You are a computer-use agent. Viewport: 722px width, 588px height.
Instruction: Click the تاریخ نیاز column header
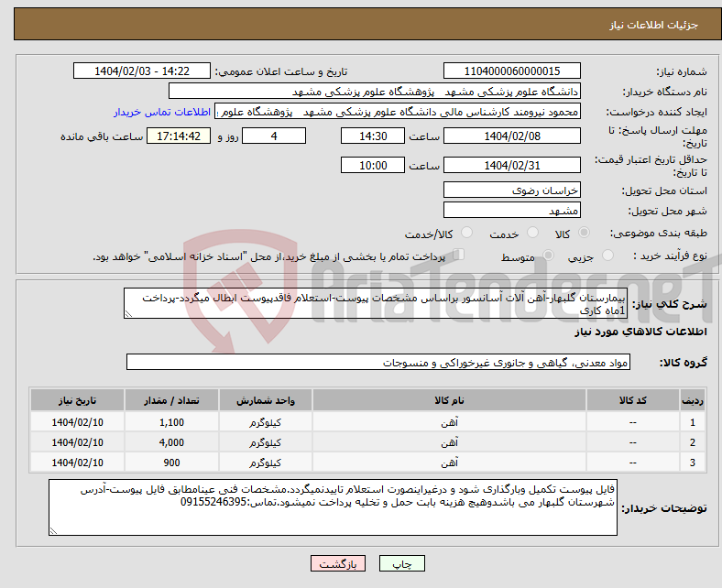[77, 400]
